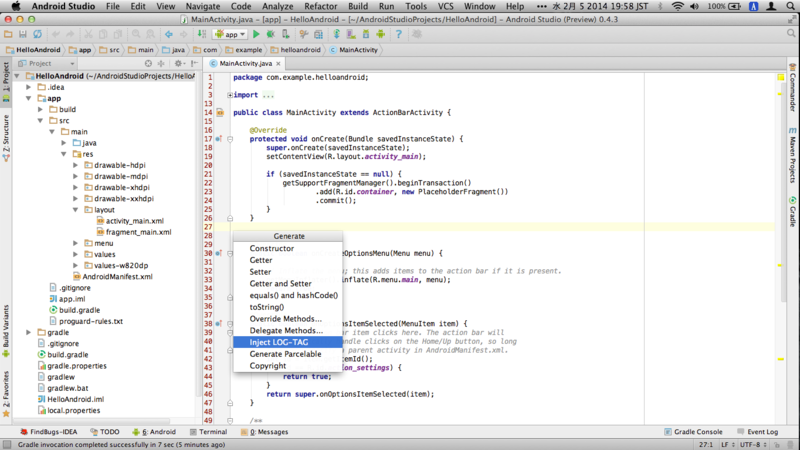The height and width of the screenshot is (450, 800).
Task: Click the Copy toolbar icon
Action: (103, 34)
